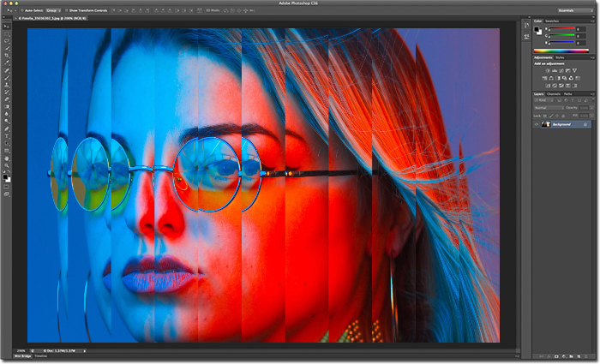Switch to the Channels tab

point(554,94)
